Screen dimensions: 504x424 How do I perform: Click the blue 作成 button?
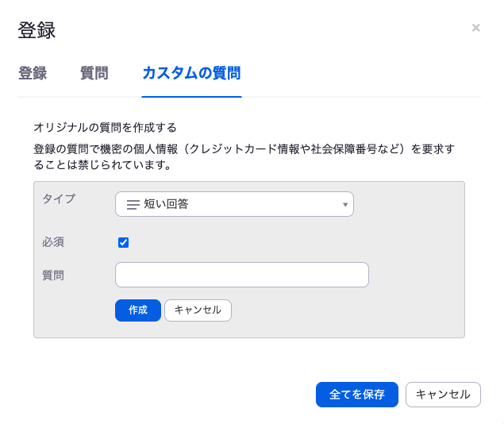138,310
